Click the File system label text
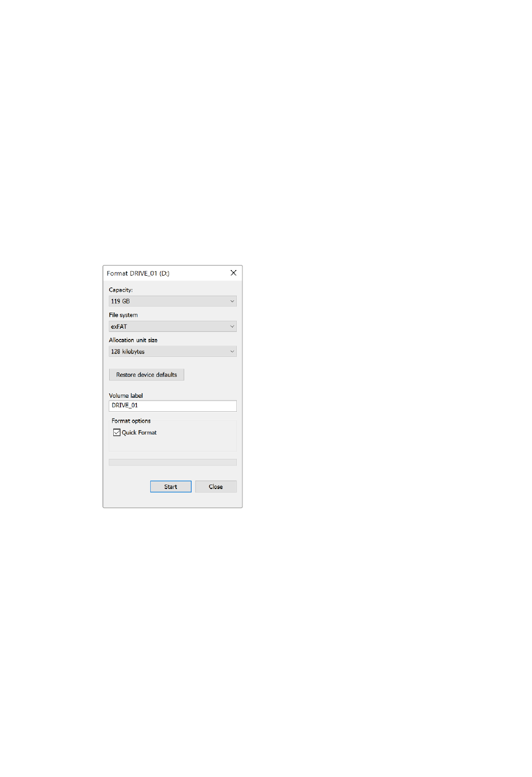This screenshot has height=777, width=532. (x=123, y=315)
